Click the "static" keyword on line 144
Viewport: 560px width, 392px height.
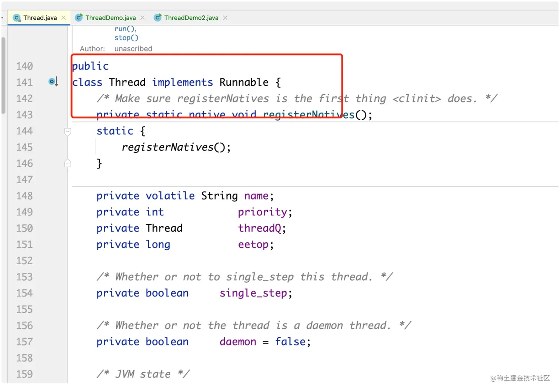pos(115,131)
